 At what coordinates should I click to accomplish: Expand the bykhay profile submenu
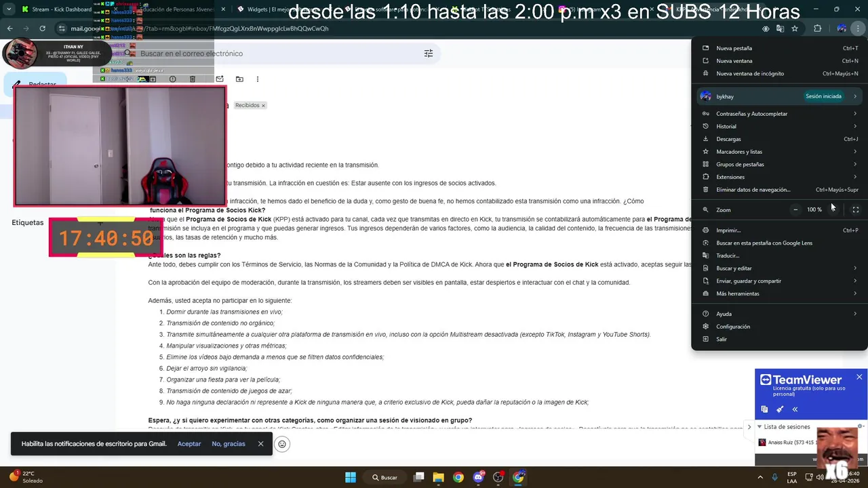780,96
